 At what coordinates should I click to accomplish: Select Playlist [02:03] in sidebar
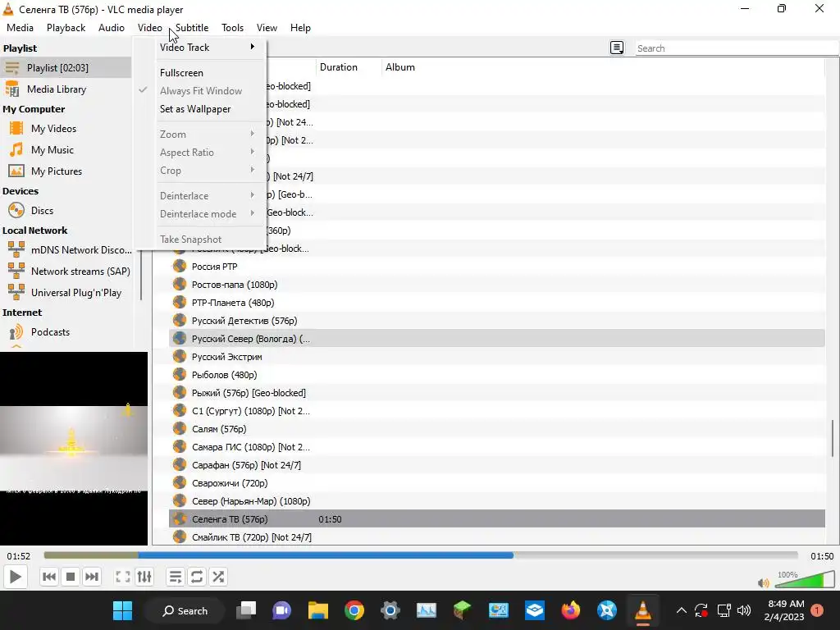click(x=66, y=67)
